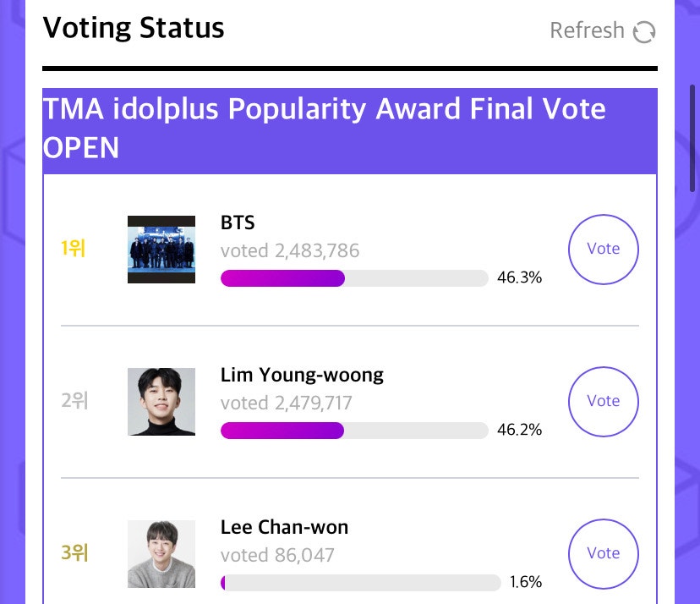This screenshot has width=700, height=604.
Task: Vote for Lee Chan-won
Action: (603, 553)
